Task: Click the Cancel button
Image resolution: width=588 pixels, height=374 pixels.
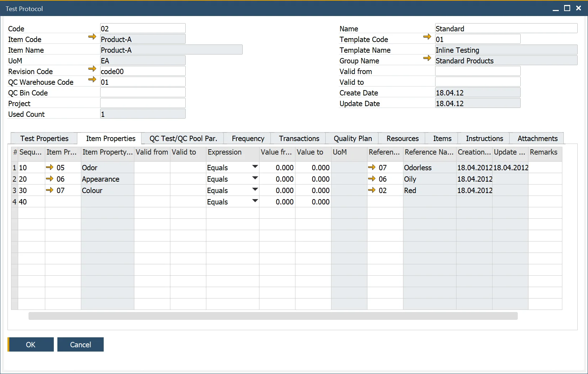Action: coord(81,344)
